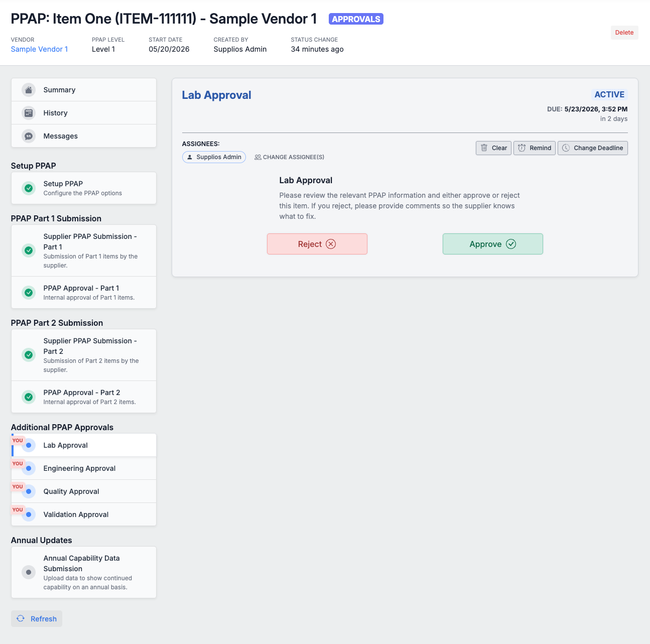Viewport: 650px width, 644px height.
Task: Click the "34 minutes ago" status change value
Action: [x=317, y=49]
